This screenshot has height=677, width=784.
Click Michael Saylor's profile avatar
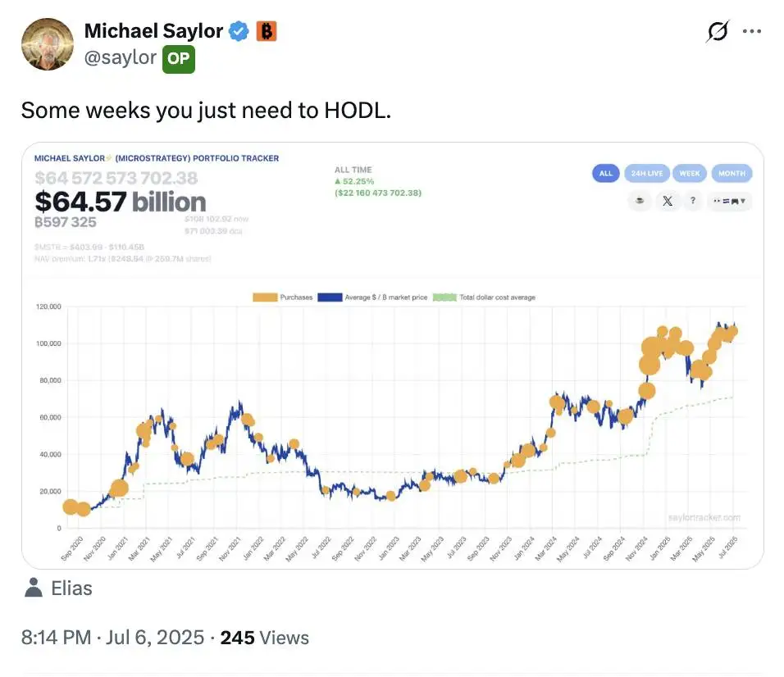47,44
